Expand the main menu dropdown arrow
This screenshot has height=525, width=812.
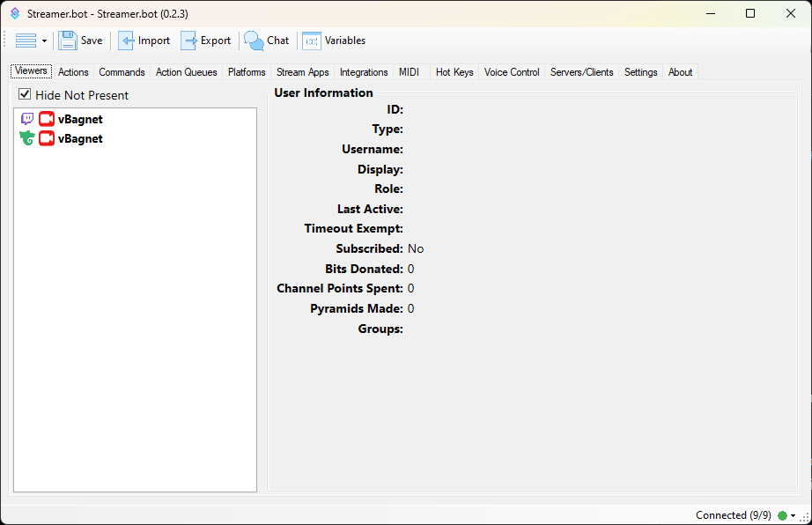pos(45,41)
